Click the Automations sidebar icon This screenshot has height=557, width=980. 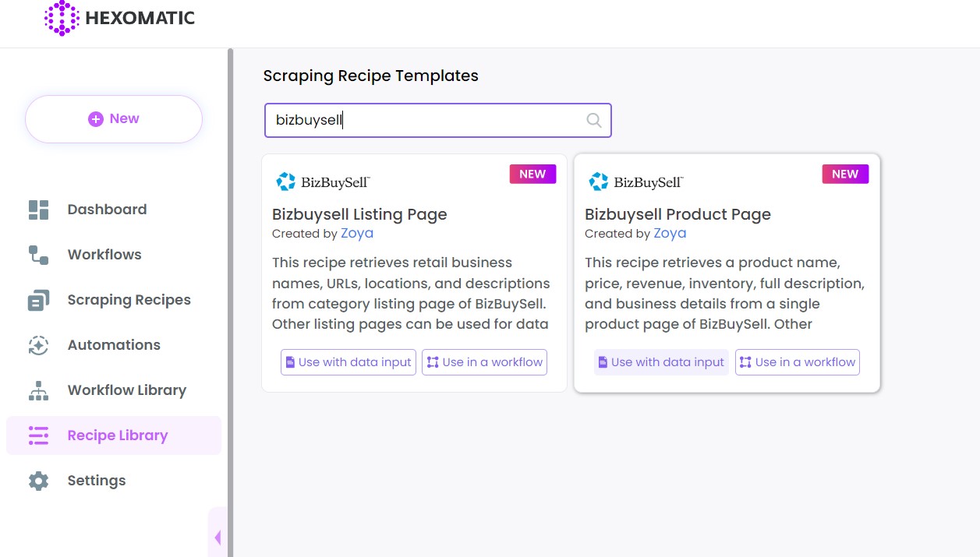click(x=38, y=345)
